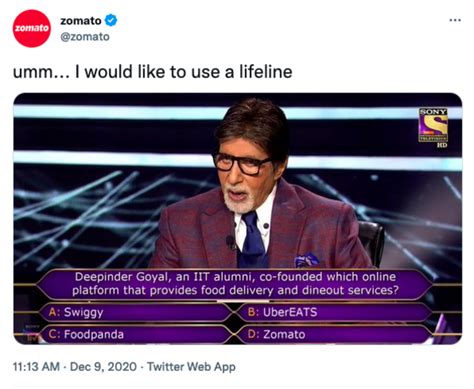
Task: Click the zomato display name
Action: [81, 21]
